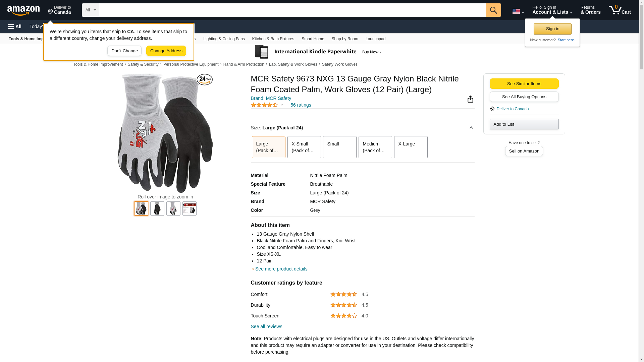Open the shopping cart icon

(x=620, y=10)
